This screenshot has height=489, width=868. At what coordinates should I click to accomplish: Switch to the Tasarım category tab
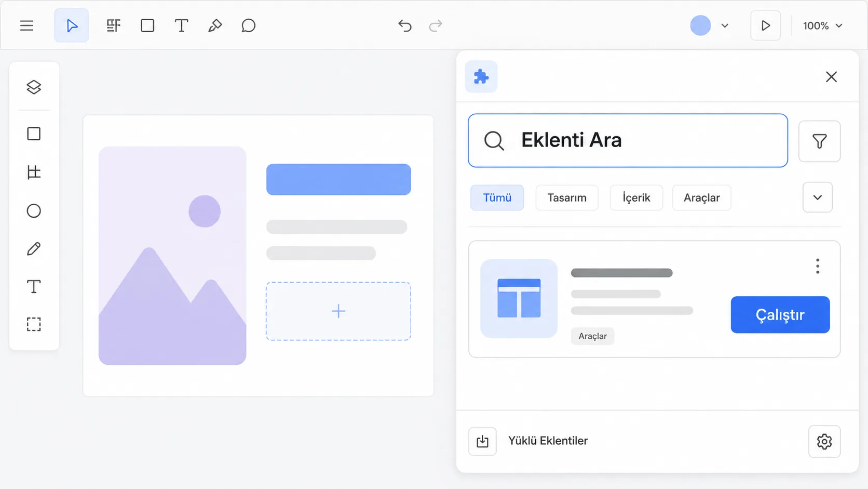[567, 197]
